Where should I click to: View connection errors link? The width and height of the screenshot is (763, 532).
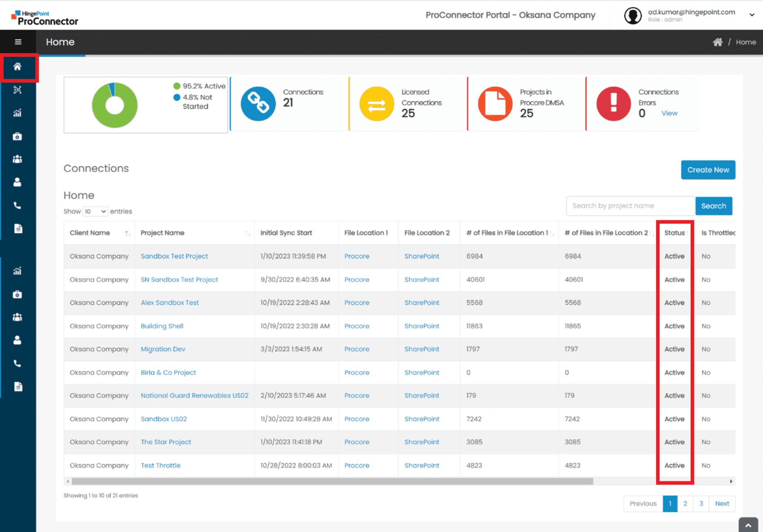click(x=669, y=113)
